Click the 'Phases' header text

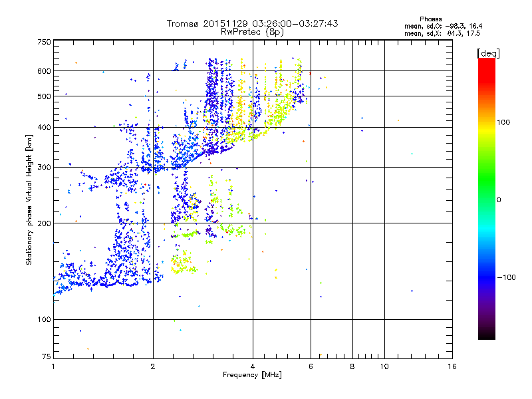coord(430,19)
